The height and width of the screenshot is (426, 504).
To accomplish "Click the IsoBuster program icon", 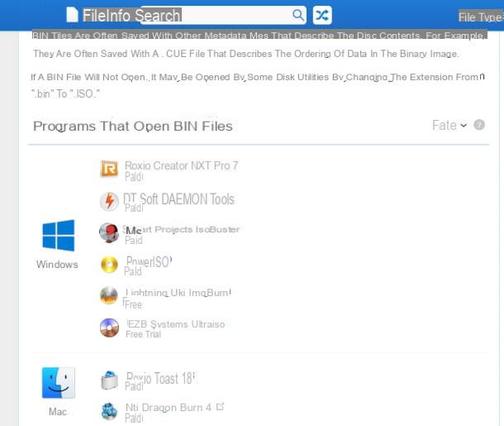I will (109, 232).
